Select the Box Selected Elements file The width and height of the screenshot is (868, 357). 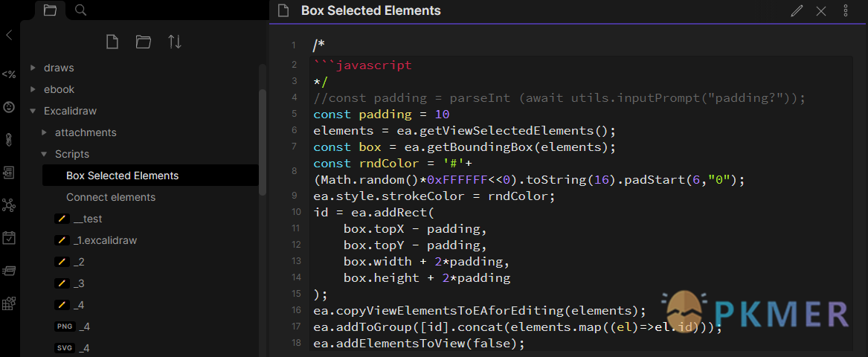click(x=150, y=176)
